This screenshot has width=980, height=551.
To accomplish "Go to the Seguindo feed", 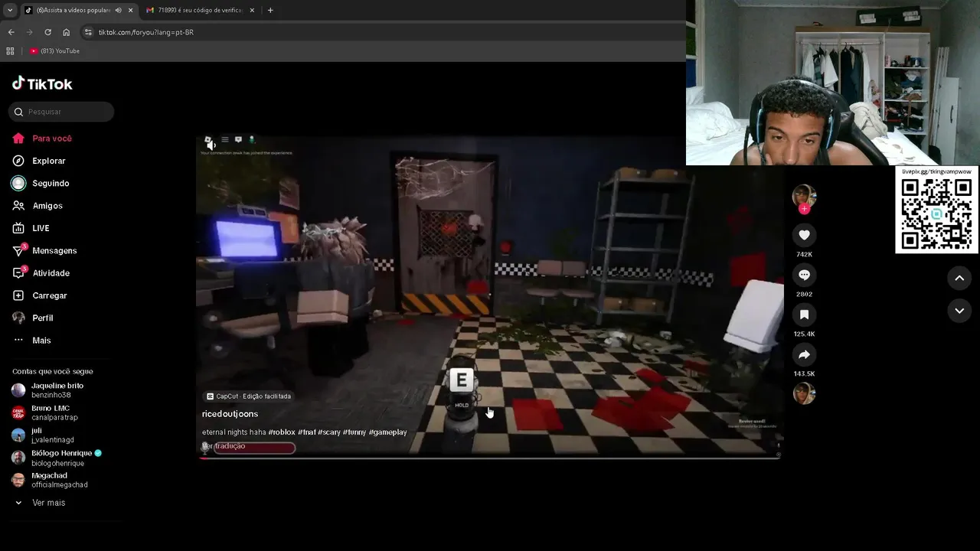I will 41,184.
